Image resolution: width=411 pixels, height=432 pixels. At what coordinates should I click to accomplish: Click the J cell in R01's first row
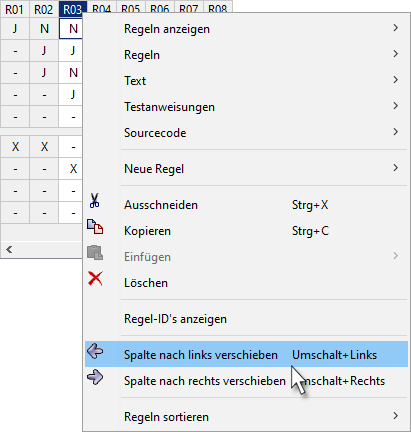click(15, 29)
